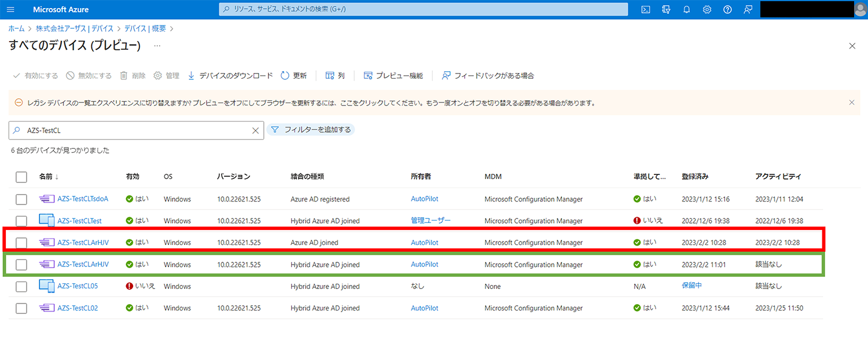Viewport: 868px width, 362px height.
Task: Click the 更新 refresh button
Action: (293, 76)
